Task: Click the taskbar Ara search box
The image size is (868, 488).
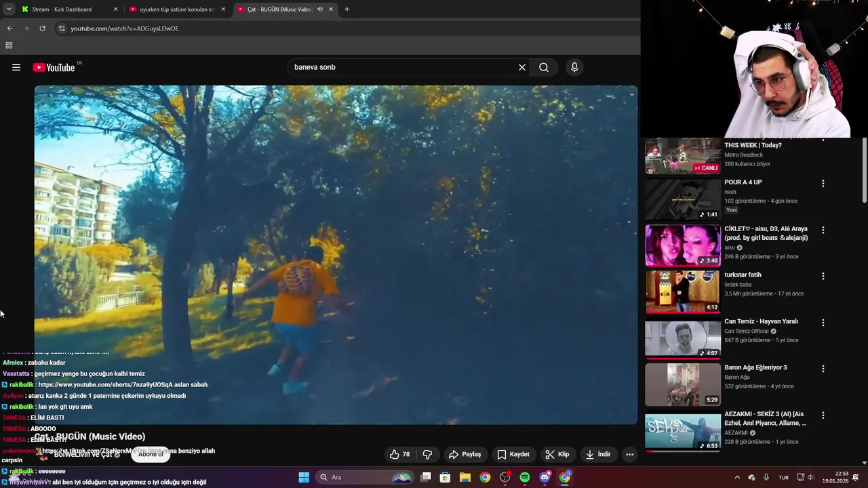Action: [366, 477]
